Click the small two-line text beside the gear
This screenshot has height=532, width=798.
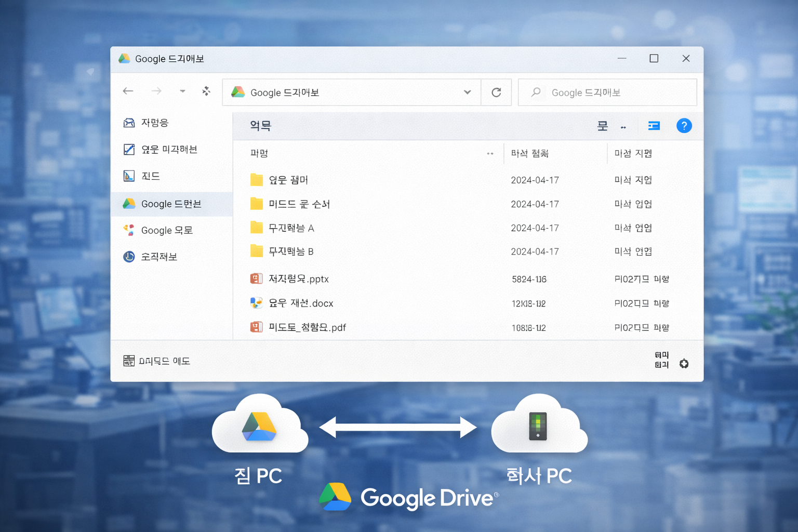tap(661, 360)
